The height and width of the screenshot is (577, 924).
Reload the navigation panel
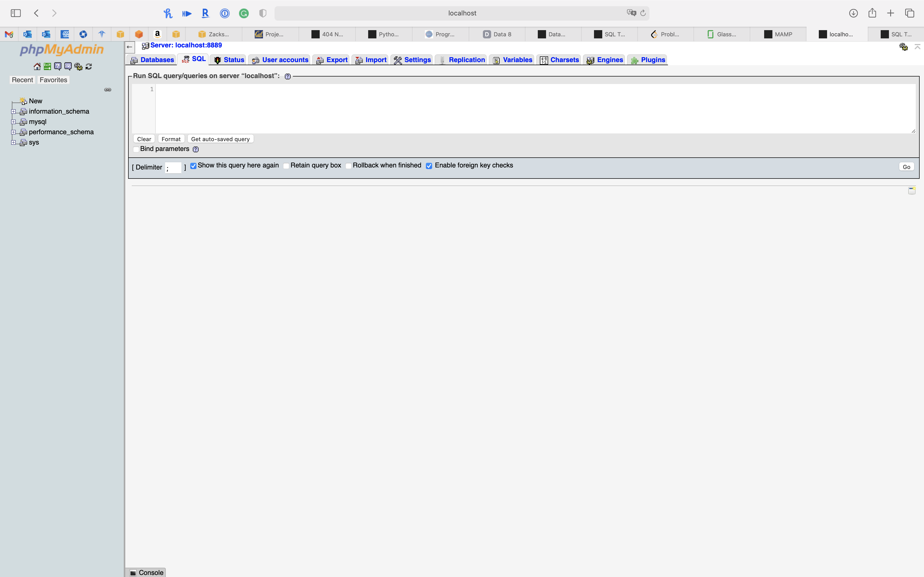[89, 66]
